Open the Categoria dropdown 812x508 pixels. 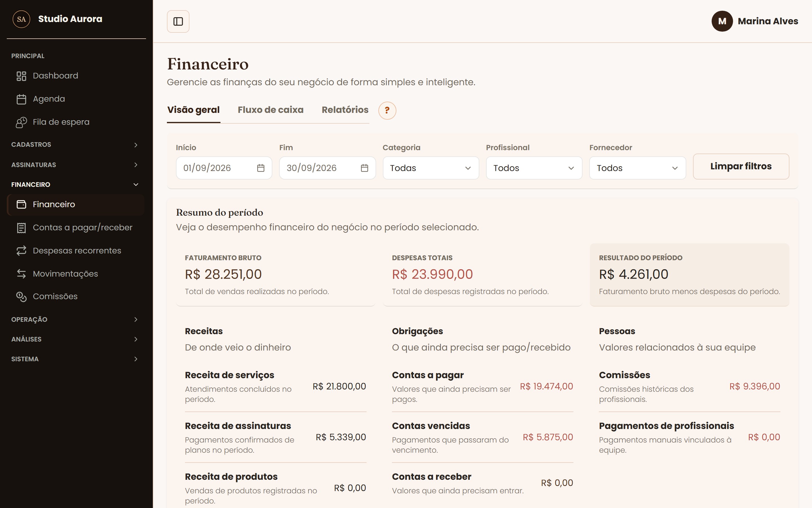tap(431, 168)
